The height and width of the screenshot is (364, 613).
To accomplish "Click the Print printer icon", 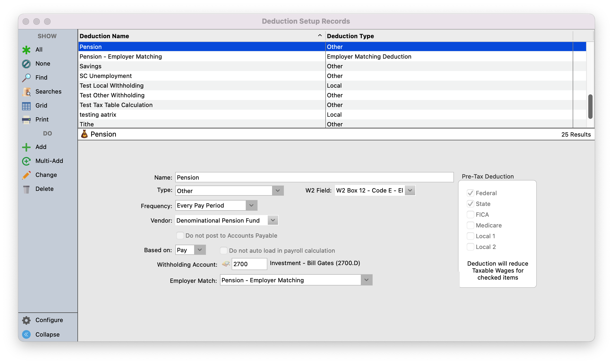I will 26,120.
